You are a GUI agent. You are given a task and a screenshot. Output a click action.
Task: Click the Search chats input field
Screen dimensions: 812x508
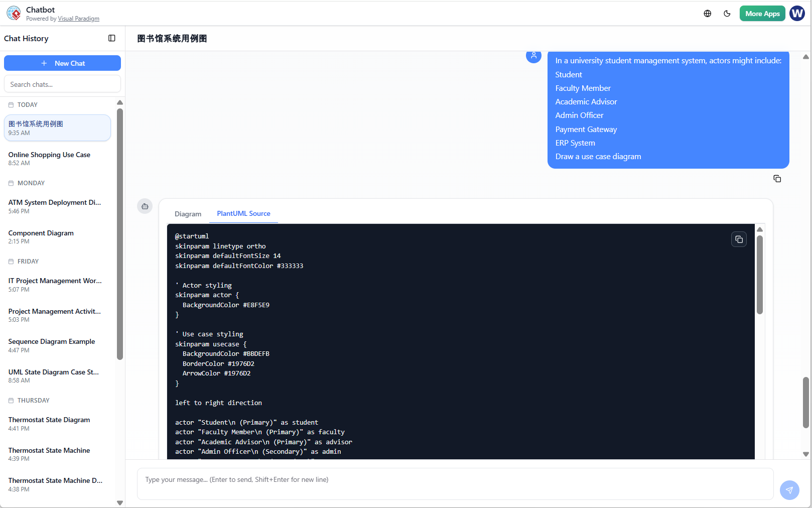[62, 84]
